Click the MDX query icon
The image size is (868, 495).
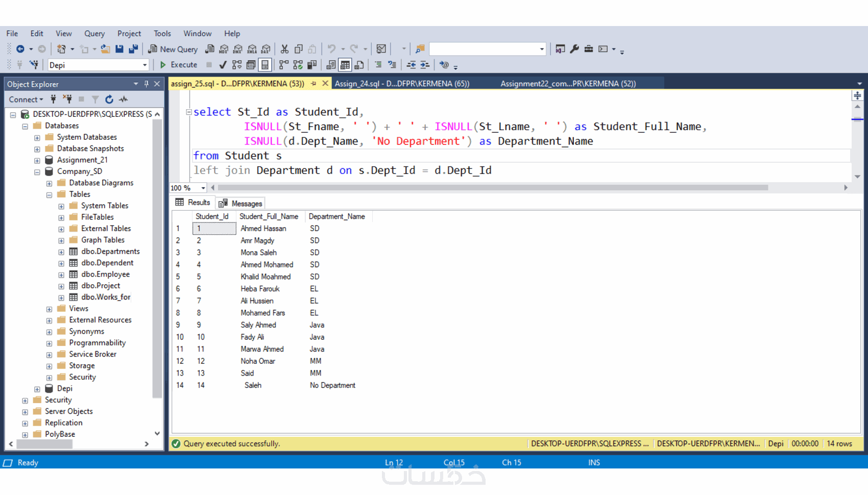[x=224, y=49]
